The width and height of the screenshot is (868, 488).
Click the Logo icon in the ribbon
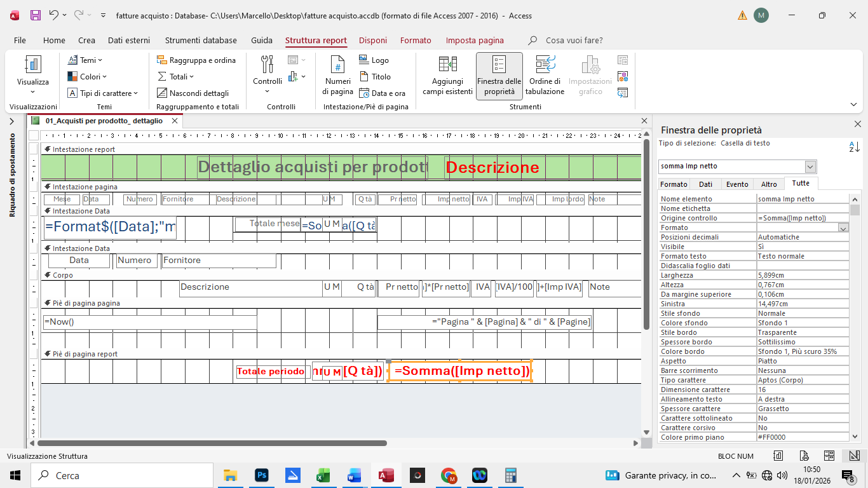(363, 60)
